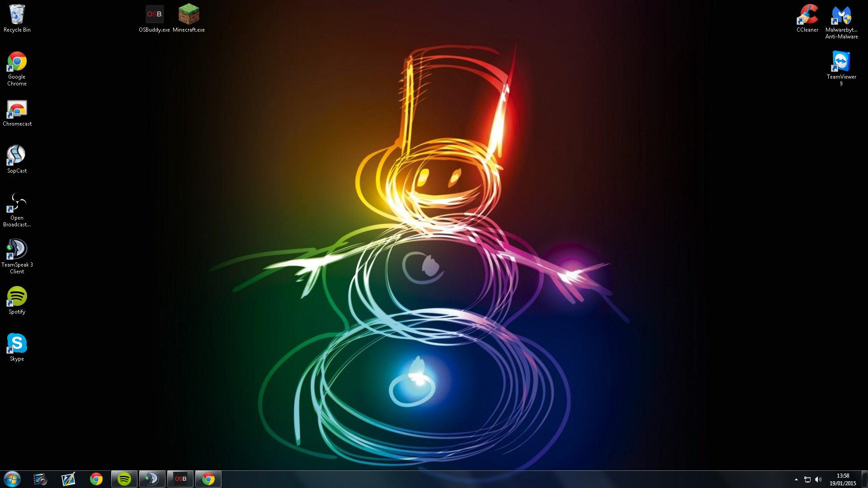Switch to Spotify in the taskbar
The height and width of the screenshot is (488, 868).
tap(124, 479)
